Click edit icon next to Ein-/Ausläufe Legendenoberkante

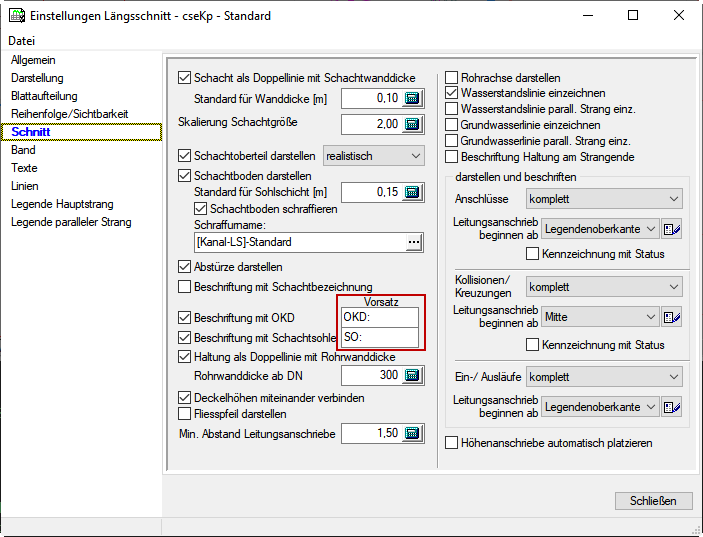pyautogui.click(x=672, y=407)
